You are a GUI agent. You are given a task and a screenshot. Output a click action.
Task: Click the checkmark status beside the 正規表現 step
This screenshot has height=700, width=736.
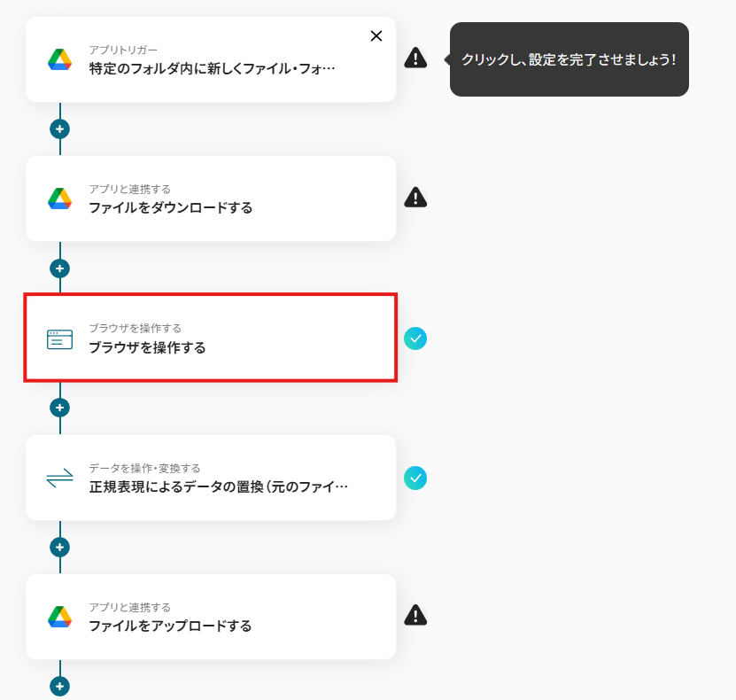pos(415,478)
